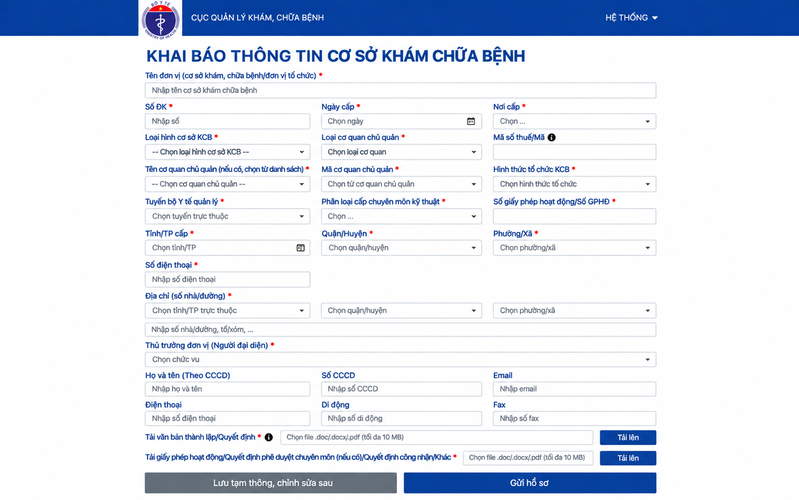Click the Tỉnh/TP cấp field
799x500 pixels.
[227, 248]
